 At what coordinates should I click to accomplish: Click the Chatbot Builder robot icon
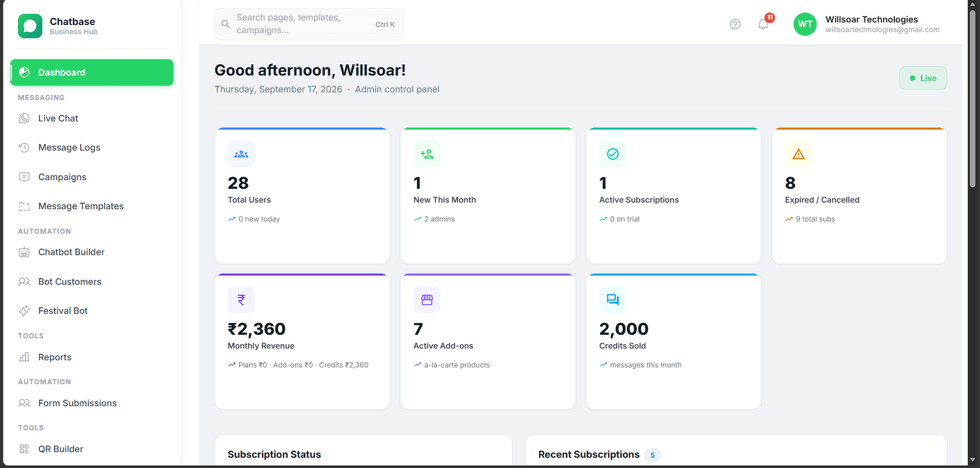24,252
